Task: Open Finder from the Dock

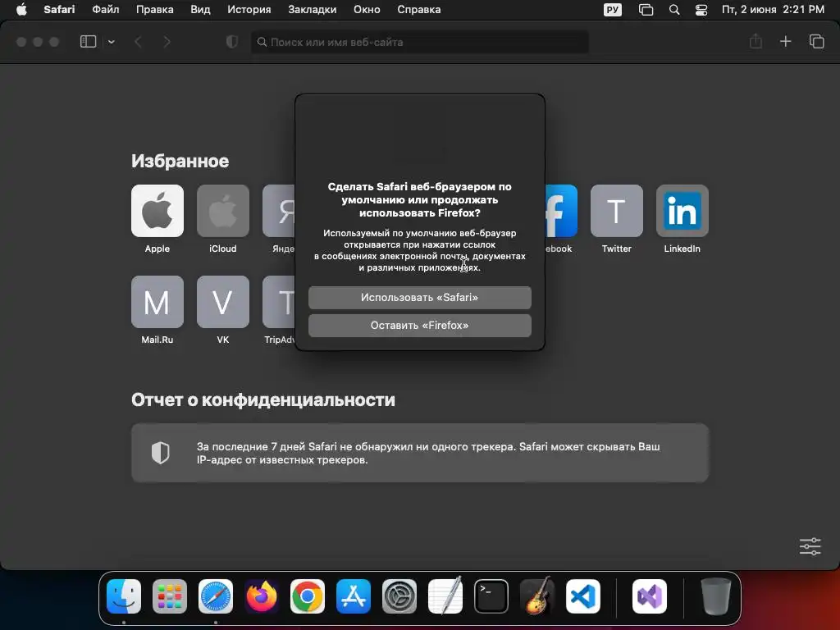Action: (x=124, y=596)
